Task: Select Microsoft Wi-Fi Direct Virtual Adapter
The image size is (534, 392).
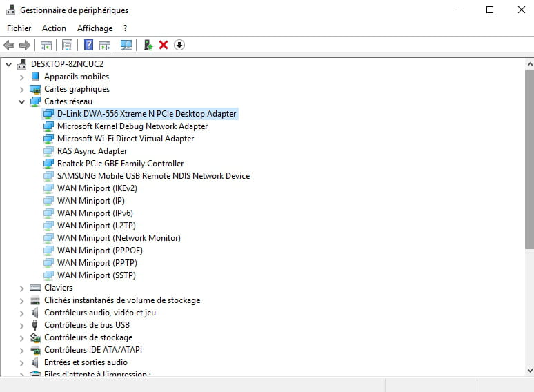Action: coord(126,139)
